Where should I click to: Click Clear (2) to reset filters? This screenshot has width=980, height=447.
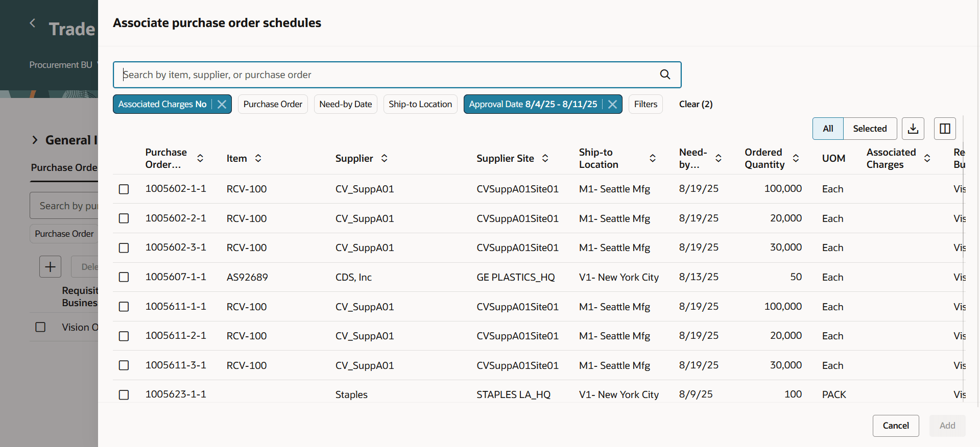696,104
